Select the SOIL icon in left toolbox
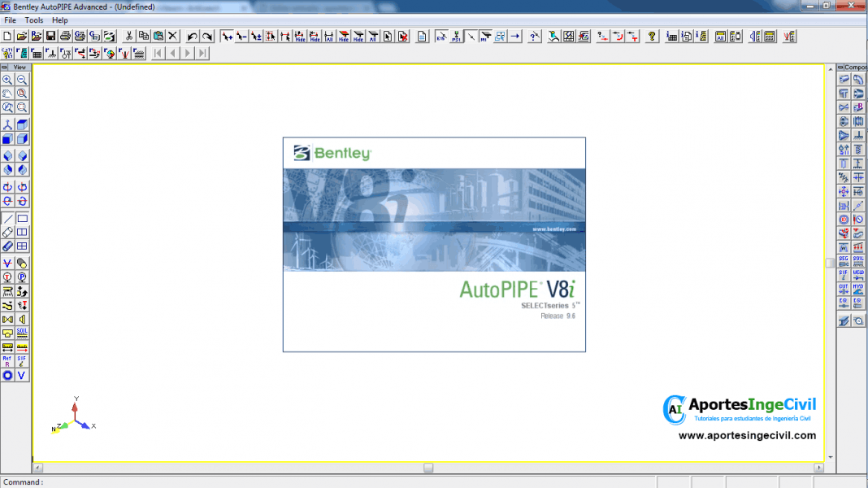The image size is (868, 488). point(22,333)
